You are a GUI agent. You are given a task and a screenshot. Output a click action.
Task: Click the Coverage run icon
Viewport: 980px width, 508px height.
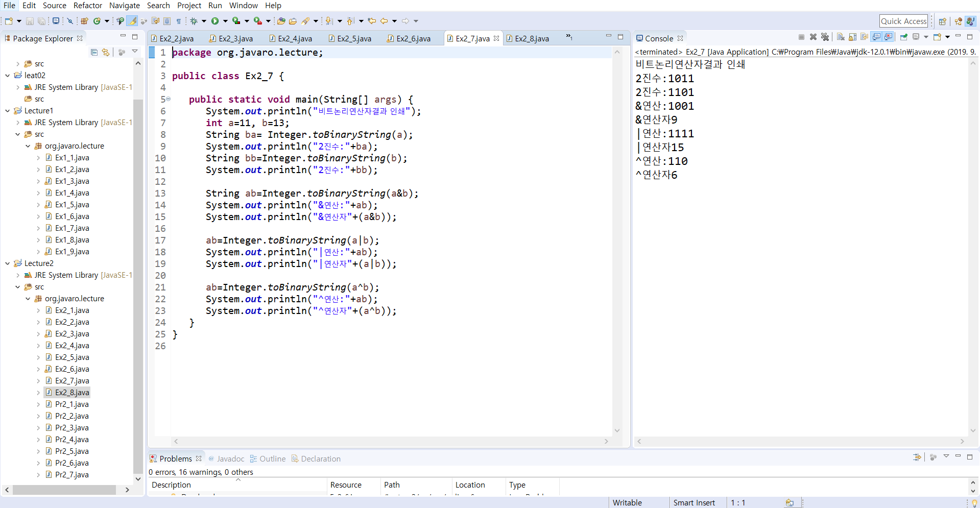click(x=236, y=21)
